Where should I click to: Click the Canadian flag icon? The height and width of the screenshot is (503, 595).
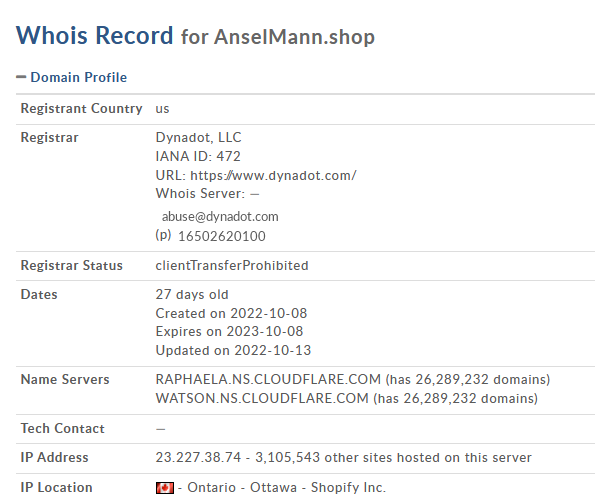coord(165,488)
